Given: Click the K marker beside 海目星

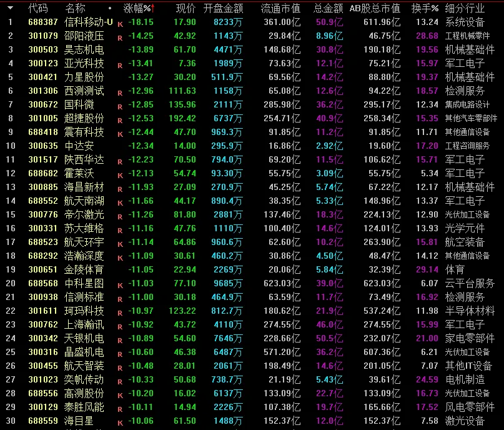Looking at the screenshot, I should [x=120, y=423].
